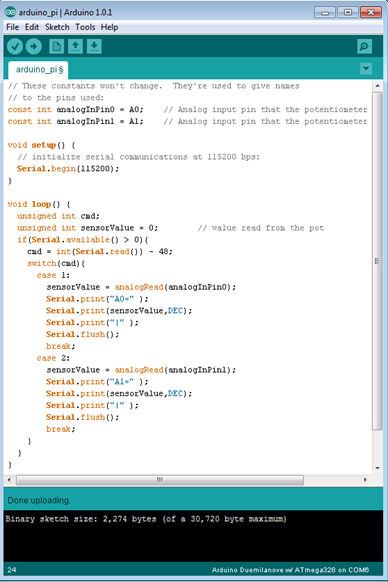Click the horizontal scrollbar thumb
This screenshot has width=388, height=582.
pos(160,480)
